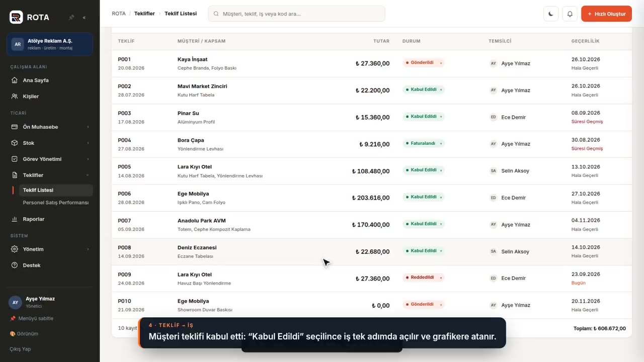The width and height of the screenshot is (644, 362).
Task: Open notifications with the bell icon
Action: 570,14
